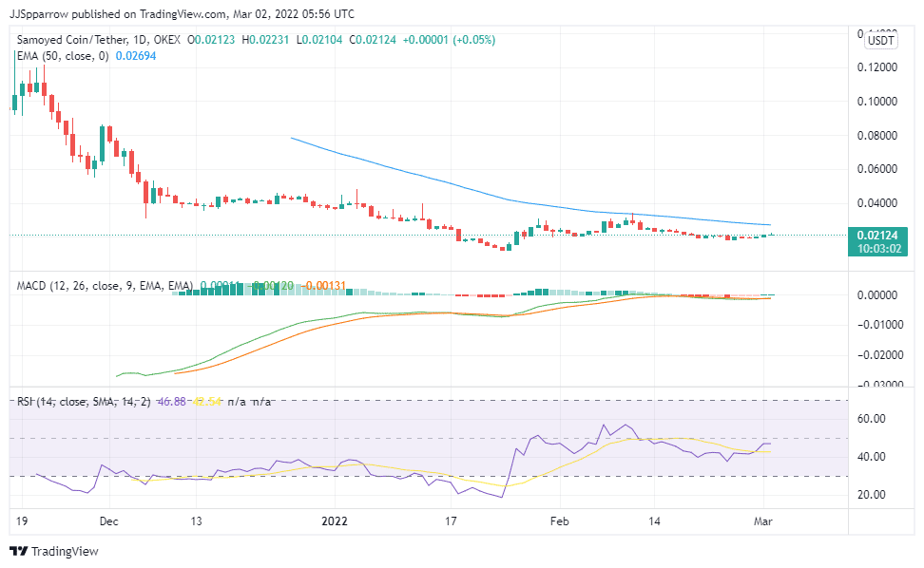
Task: Click the MACD (12, 26, close, 9) indicator label
Action: pos(105,286)
